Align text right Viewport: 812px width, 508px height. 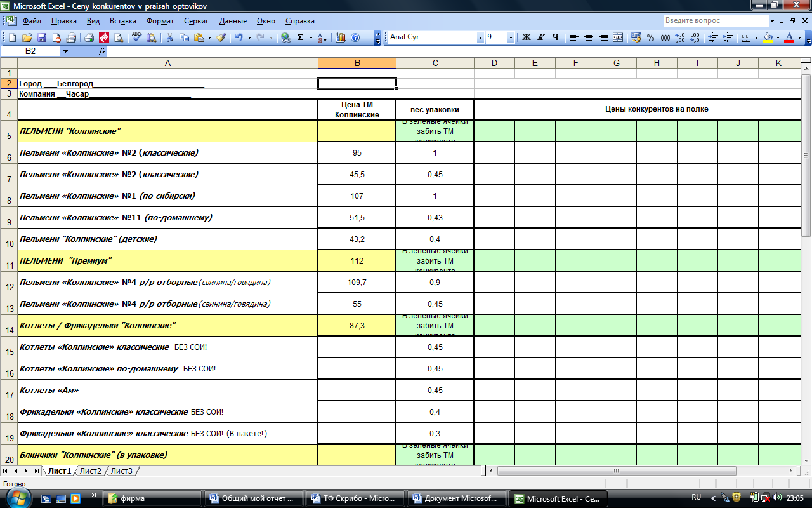[603, 37]
